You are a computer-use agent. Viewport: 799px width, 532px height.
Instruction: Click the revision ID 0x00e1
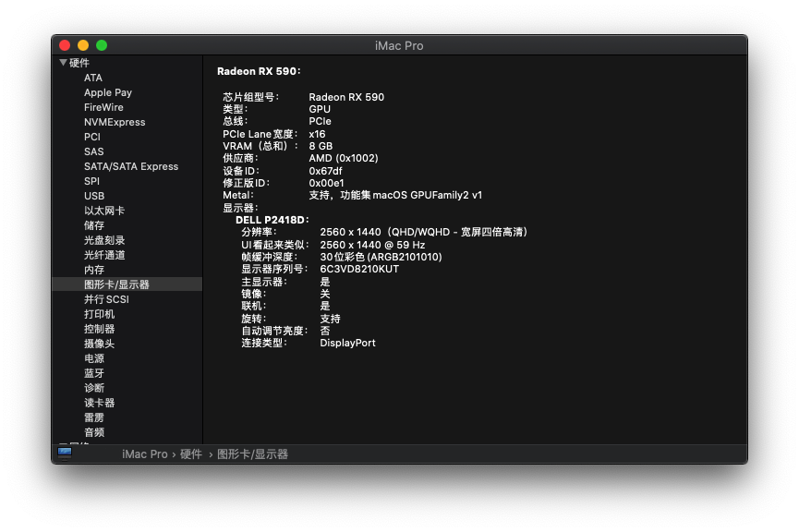point(326,184)
